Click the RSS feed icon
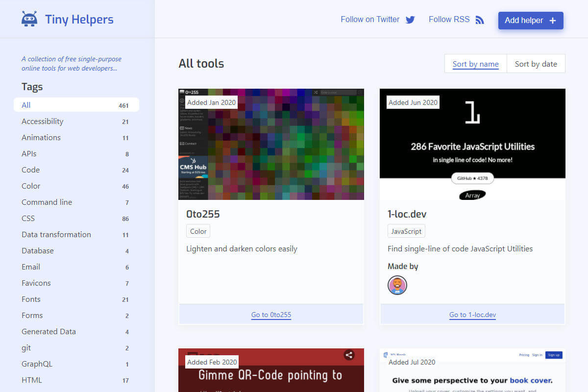This screenshot has width=588, height=392. point(480,20)
